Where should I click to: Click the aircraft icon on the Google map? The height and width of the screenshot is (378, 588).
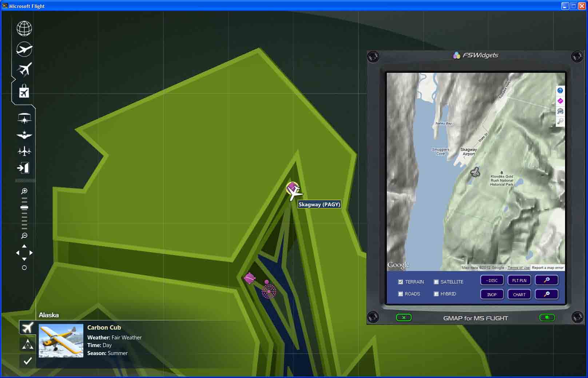(475, 172)
